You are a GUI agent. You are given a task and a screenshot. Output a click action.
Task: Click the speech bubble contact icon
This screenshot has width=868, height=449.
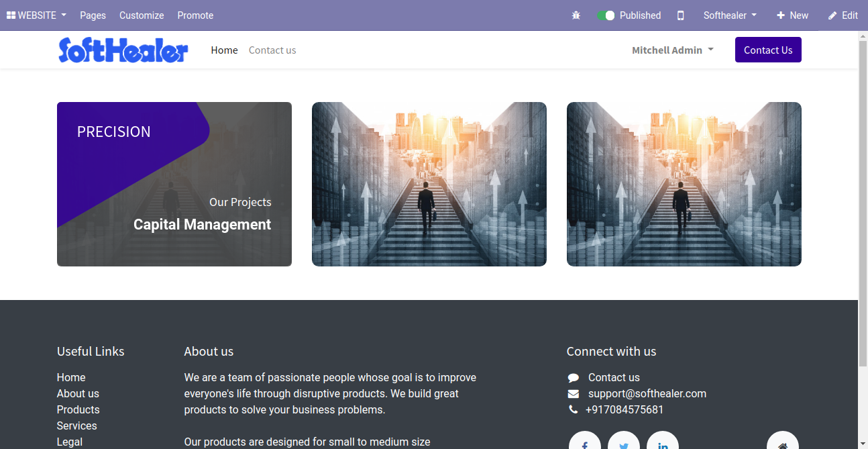(x=573, y=378)
